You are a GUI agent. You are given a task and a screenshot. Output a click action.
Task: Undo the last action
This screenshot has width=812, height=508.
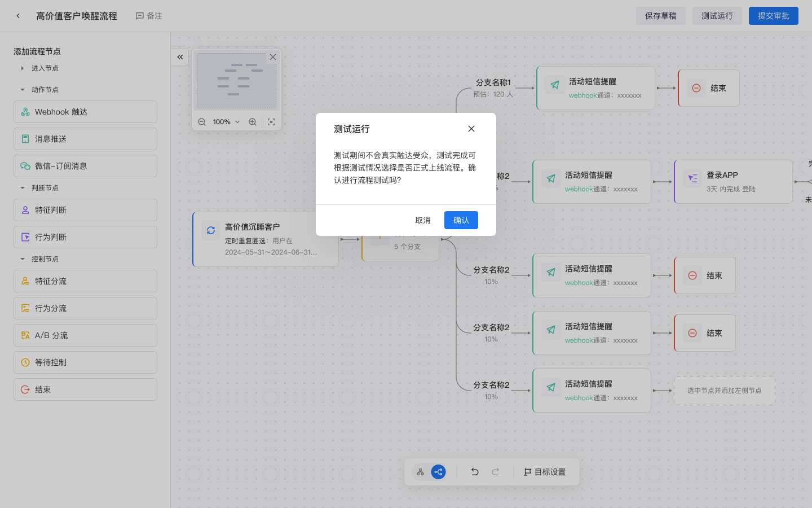(x=475, y=472)
